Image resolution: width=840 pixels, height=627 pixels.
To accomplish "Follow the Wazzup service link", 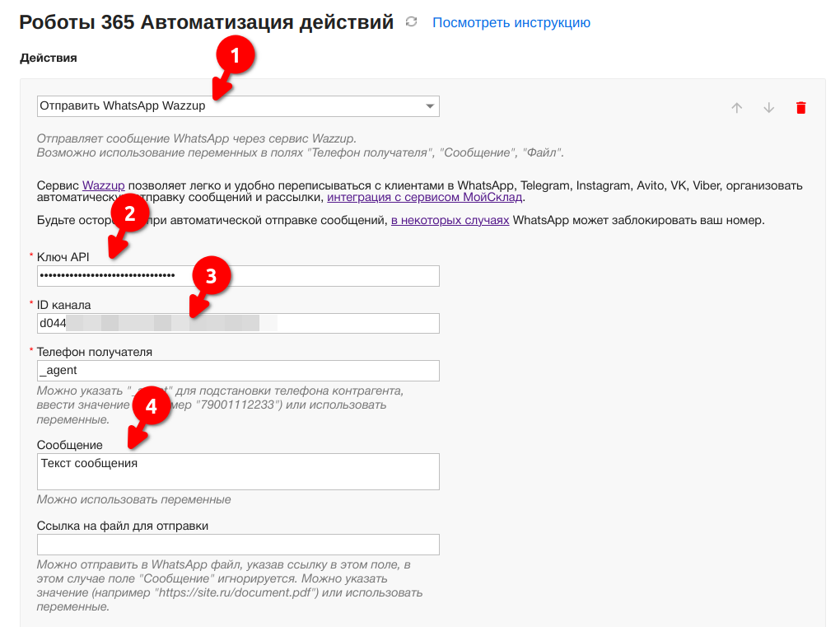I will pos(104,185).
